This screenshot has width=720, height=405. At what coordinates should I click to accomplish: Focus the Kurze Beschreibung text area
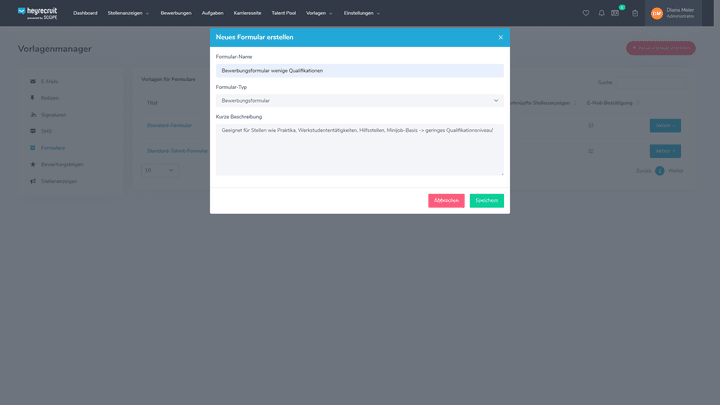coord(360,149)
